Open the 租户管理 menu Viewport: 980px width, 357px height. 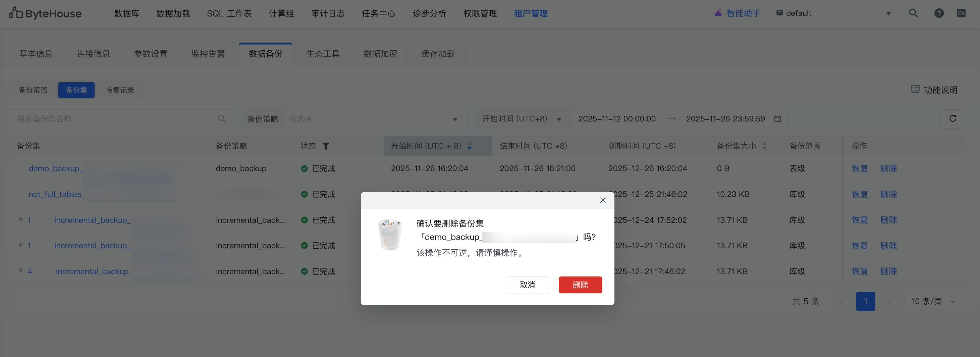531,14
